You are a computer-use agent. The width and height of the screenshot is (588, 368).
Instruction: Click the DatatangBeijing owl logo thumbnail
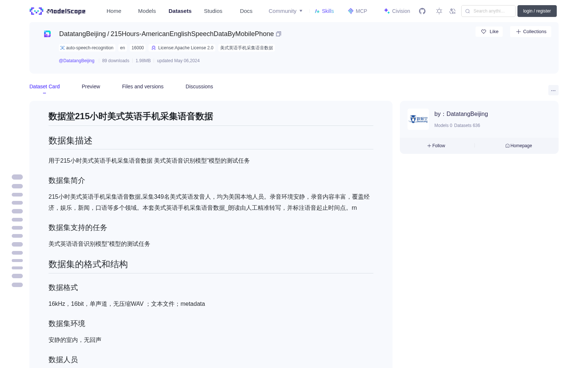418,119
